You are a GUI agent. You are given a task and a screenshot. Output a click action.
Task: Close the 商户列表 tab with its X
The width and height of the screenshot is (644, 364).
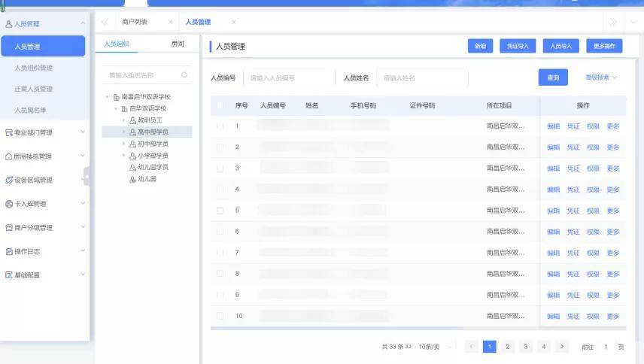(x=171, y=22)
